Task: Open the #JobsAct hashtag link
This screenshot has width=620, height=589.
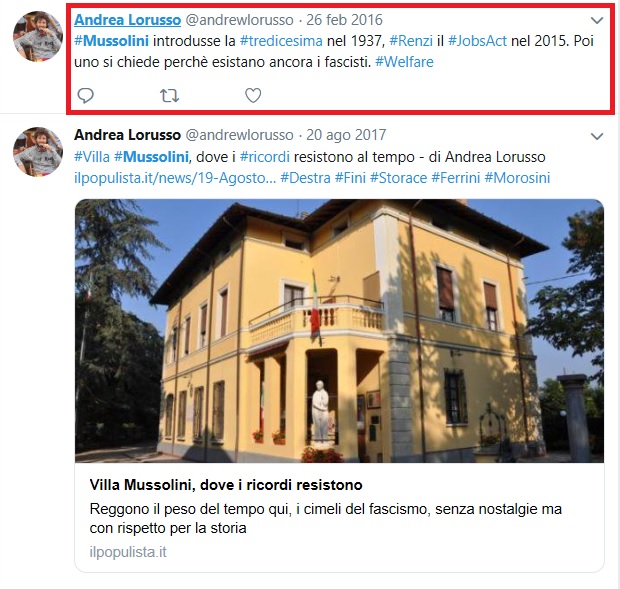Action: (x=477, y=41)
